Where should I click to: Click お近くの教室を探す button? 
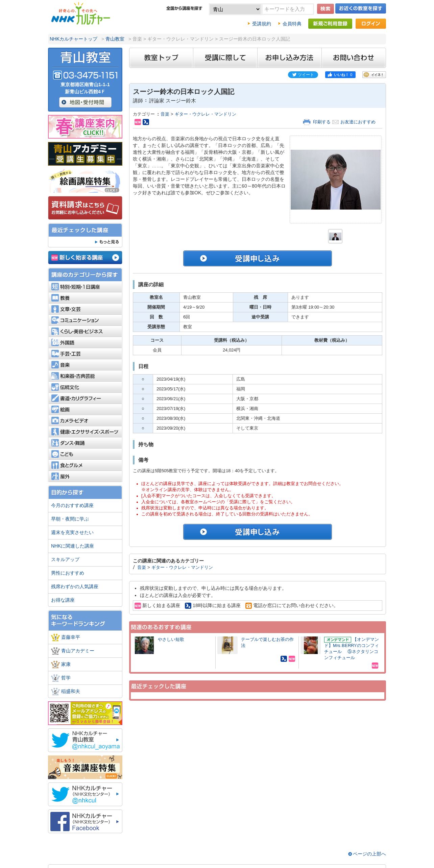(360, 9)
